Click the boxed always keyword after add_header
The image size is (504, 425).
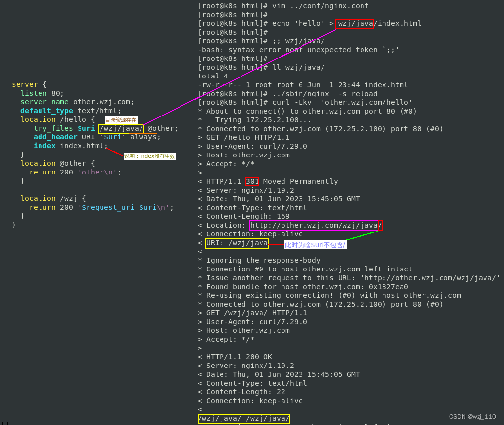pyautogui.click(x=143, y=137)
